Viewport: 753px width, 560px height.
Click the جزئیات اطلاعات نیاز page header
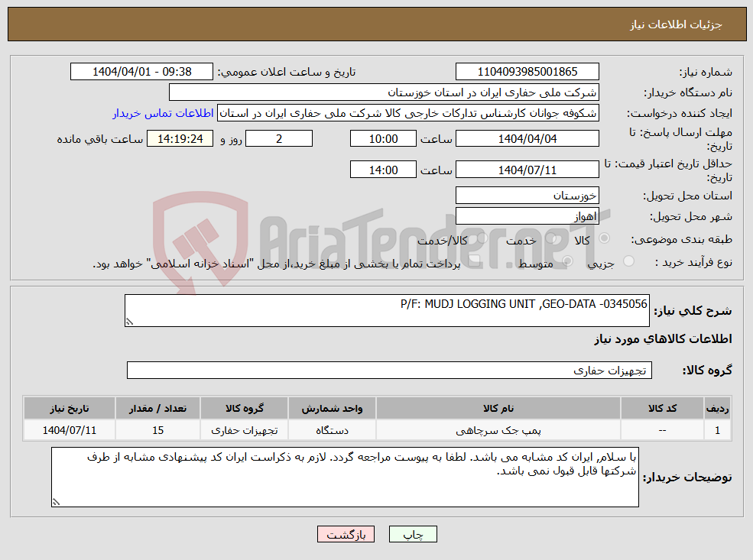[x=676, y=24]
